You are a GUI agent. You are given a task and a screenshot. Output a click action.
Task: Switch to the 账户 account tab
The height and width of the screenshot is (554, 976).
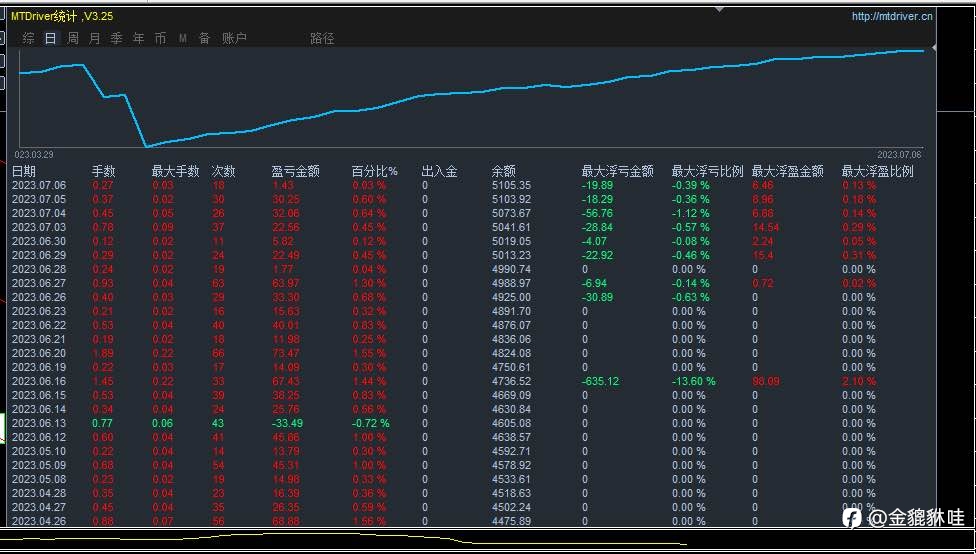pyautogui.click(x=235, y=39)
